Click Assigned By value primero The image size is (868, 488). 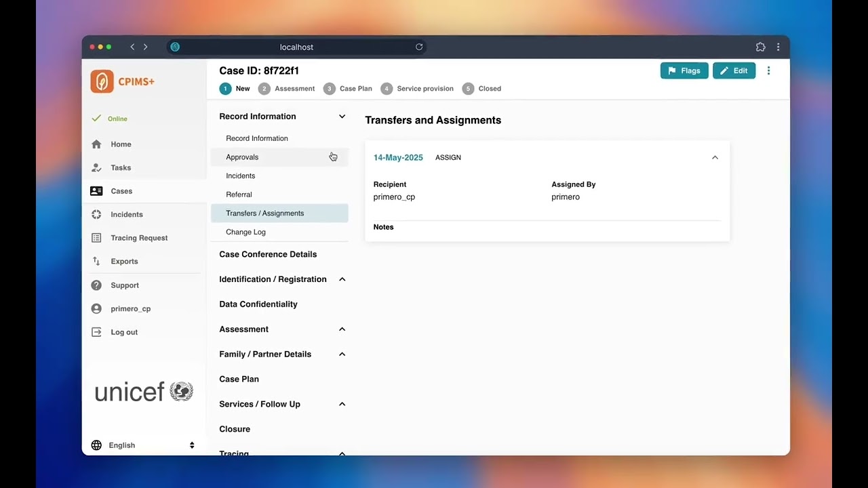[x=566, y=197]
